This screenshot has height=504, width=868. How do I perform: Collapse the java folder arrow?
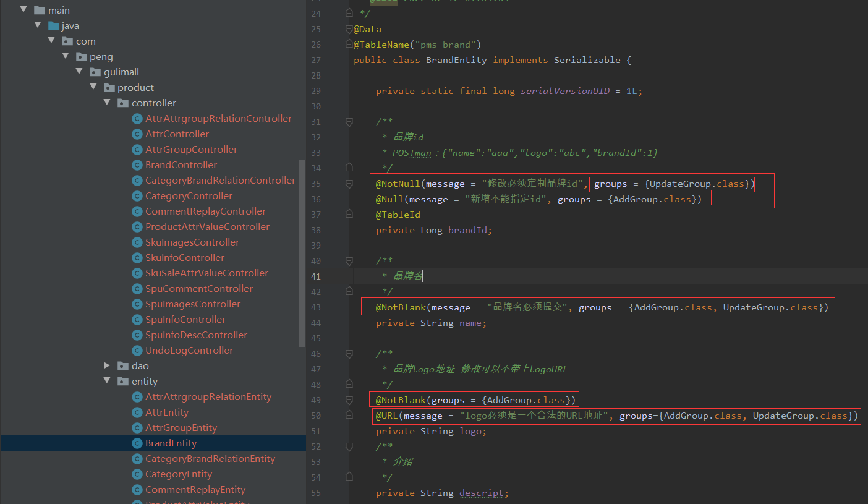[x=38, y=25]
